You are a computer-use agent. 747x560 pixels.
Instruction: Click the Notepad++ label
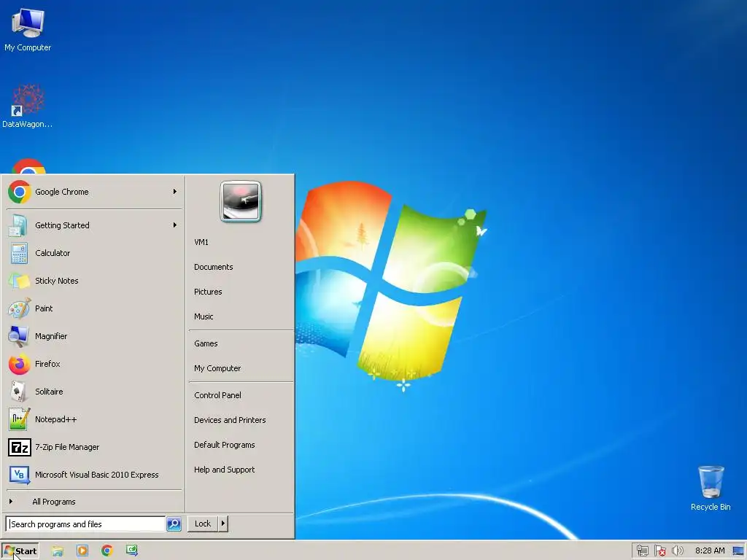(55, 419)
